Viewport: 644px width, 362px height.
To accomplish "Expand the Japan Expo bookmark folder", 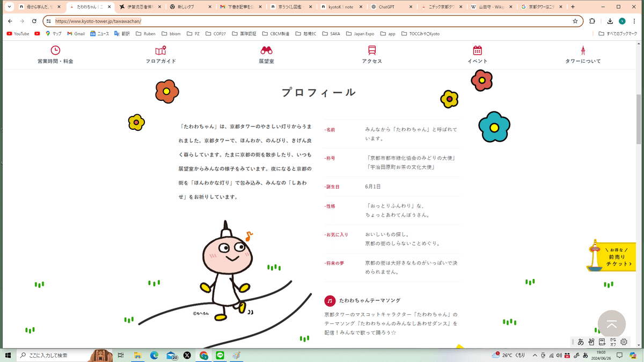I will tap(360, 33).
